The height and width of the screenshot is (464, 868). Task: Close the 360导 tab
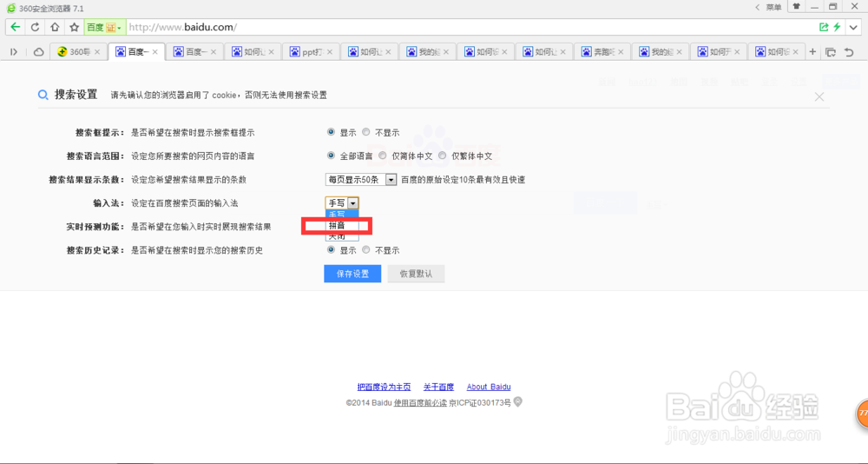click(97, 52)
